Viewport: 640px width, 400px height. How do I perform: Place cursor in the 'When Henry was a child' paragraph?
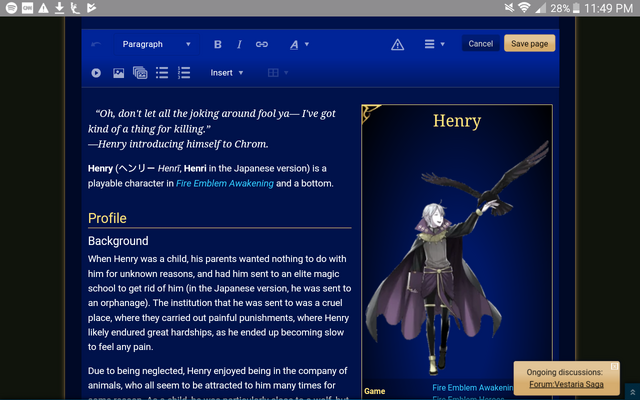219,303
